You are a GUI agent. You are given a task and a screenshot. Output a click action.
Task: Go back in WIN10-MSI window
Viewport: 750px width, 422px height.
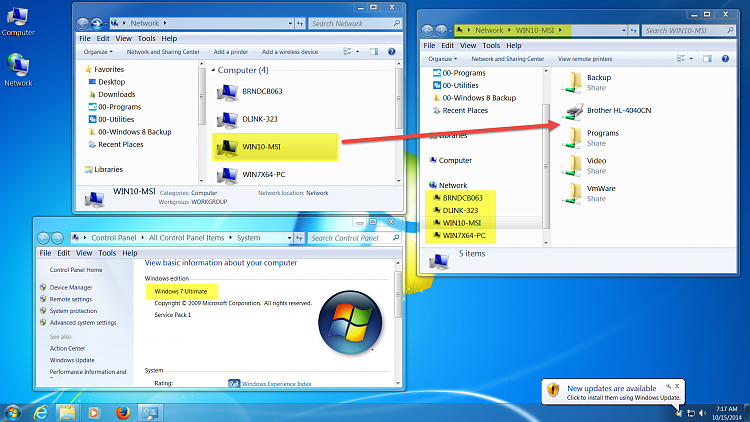(427, 30)
